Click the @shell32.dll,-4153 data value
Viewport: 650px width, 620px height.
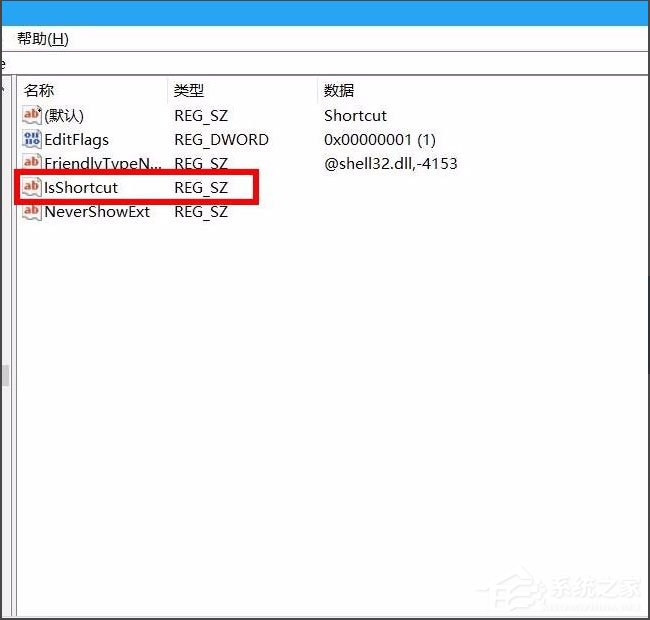390,164
